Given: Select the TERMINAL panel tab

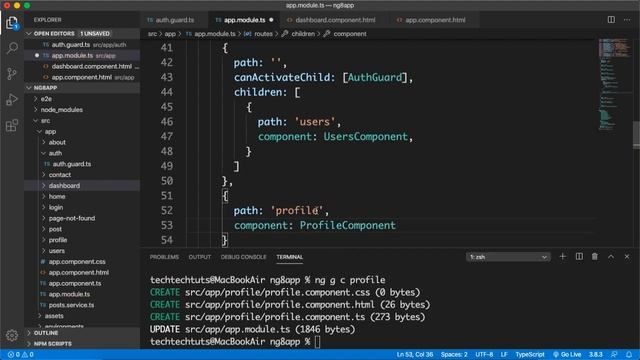Looking at the screenshot, I should [x=289, y=257].
